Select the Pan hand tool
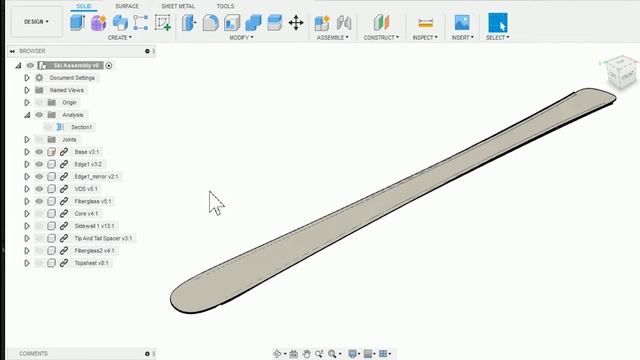Screen dimensions: 640x360 pyautogui.click(x=307, y=354)
